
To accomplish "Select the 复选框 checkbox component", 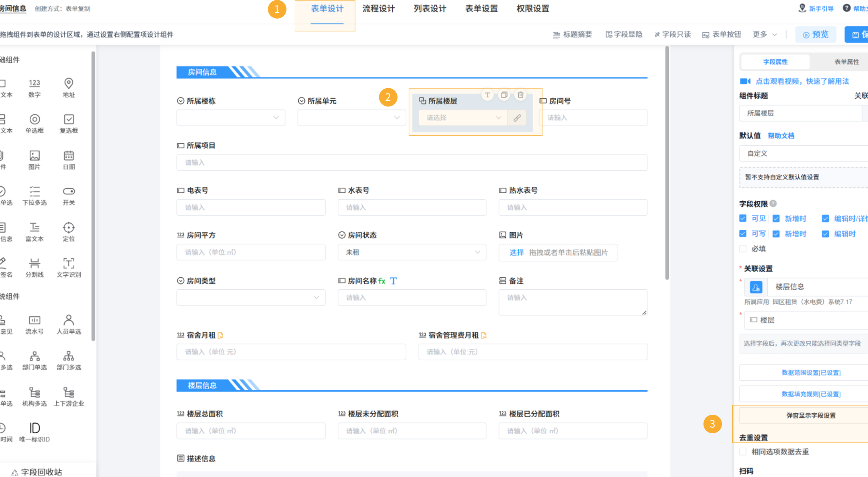I will [69, 124].
